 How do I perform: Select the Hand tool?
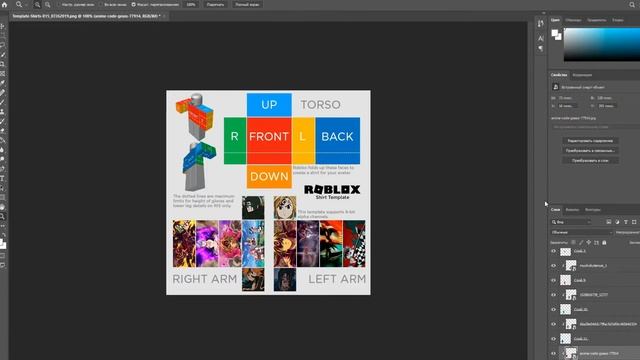click(3, 207)
